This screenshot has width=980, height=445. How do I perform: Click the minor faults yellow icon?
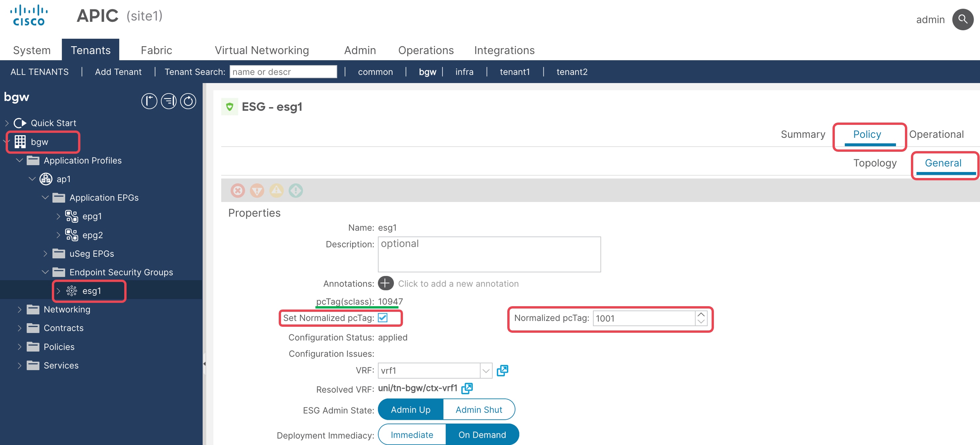coord(277,190)
